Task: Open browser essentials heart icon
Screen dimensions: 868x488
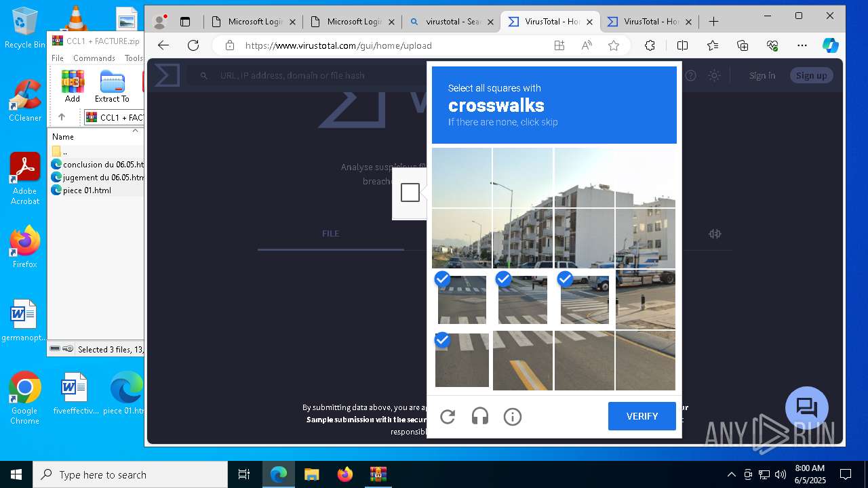Action: coord(772,45)
